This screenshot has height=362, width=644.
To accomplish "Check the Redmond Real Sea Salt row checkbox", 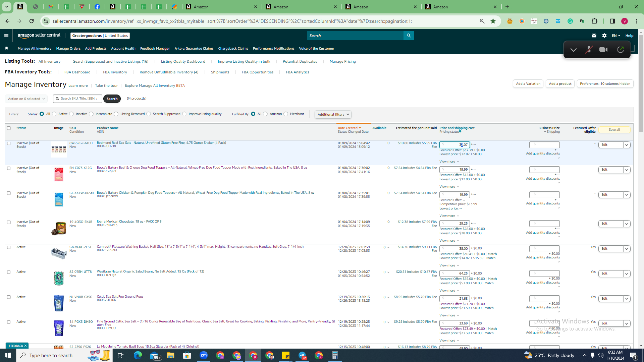I will click(9, 143).
